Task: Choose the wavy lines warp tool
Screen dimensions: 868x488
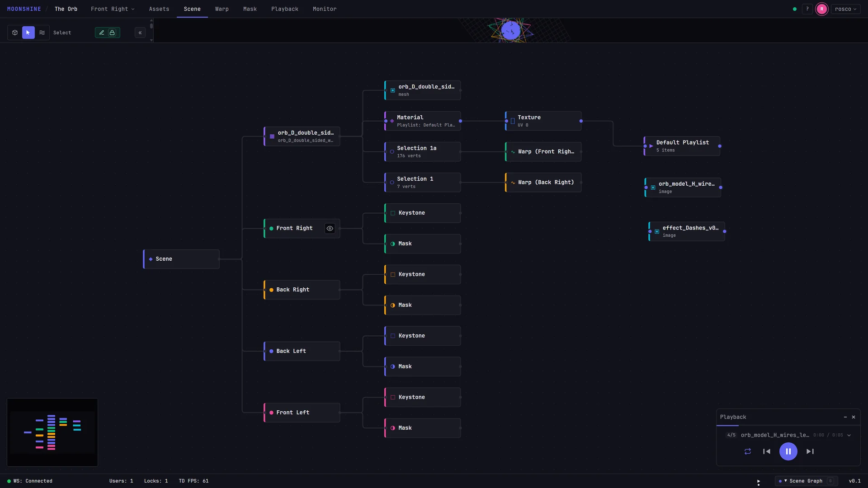Action: tap(42, 33)
